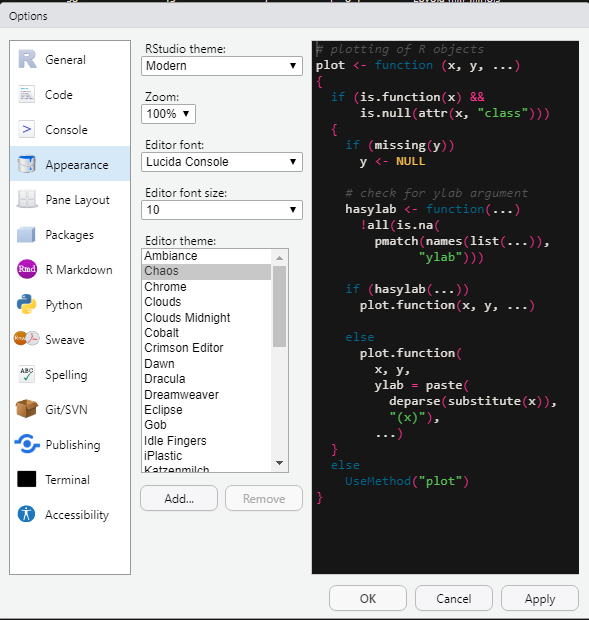Open the Publishing settings section
This screenshot has width=589, height=620.
point(70,444)
